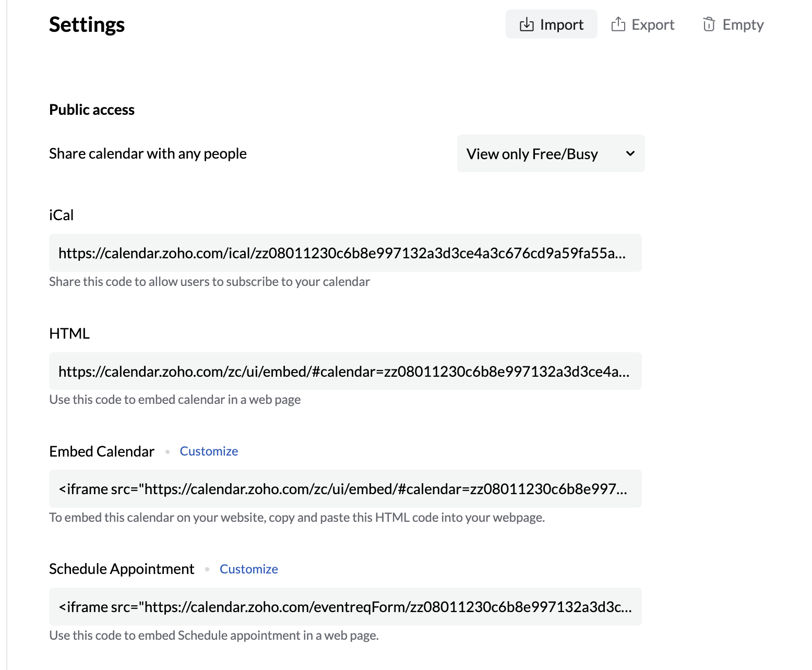Open Customize link beside Schedule Appointment
This screenshot has height=670, width=812.
[x=248, y=569]
